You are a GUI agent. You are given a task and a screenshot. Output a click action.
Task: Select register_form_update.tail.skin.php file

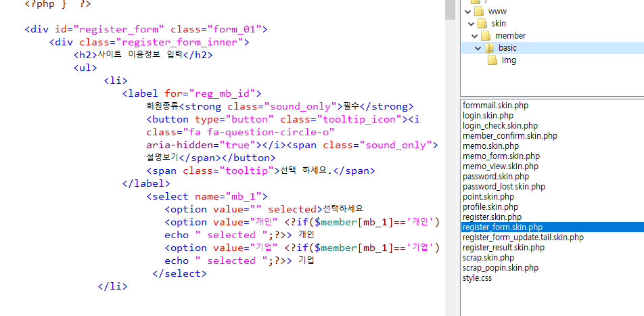(523, 238)
